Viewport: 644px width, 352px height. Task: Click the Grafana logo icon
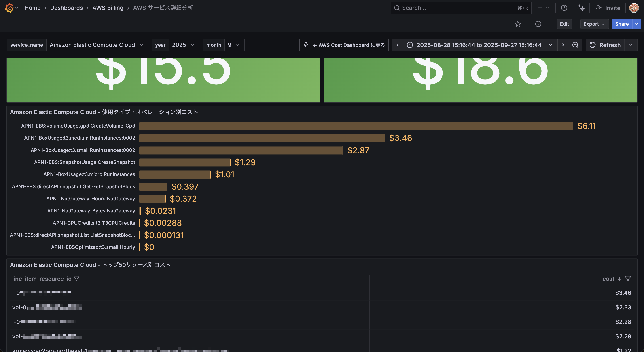(x=9, y=8)
